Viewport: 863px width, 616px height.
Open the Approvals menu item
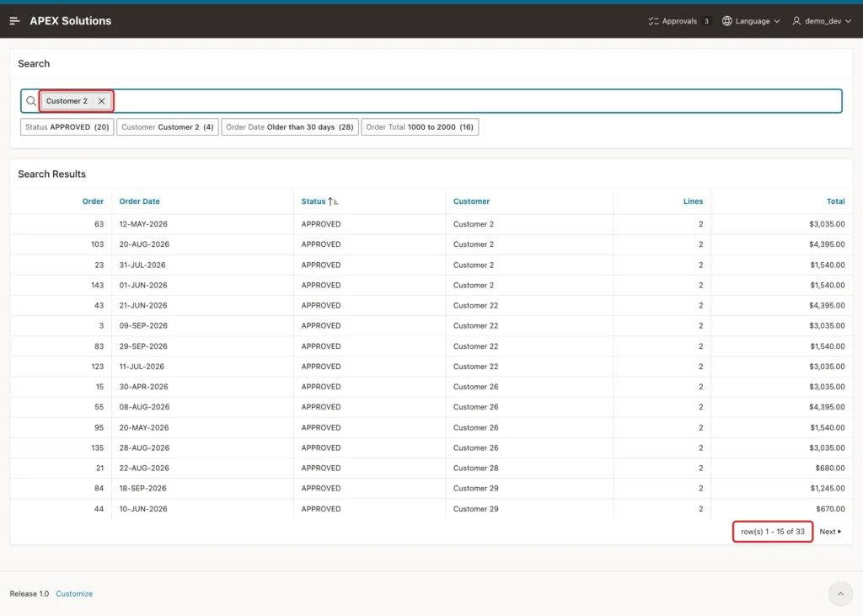(x=679, y=21)
